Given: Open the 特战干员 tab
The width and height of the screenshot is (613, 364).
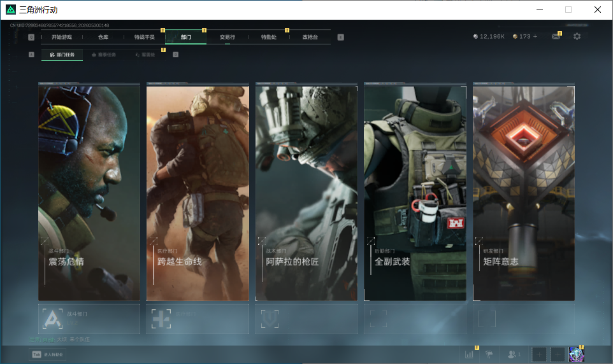Looking at the screenshot, I should pyautogui.click(x=145, y=37).
